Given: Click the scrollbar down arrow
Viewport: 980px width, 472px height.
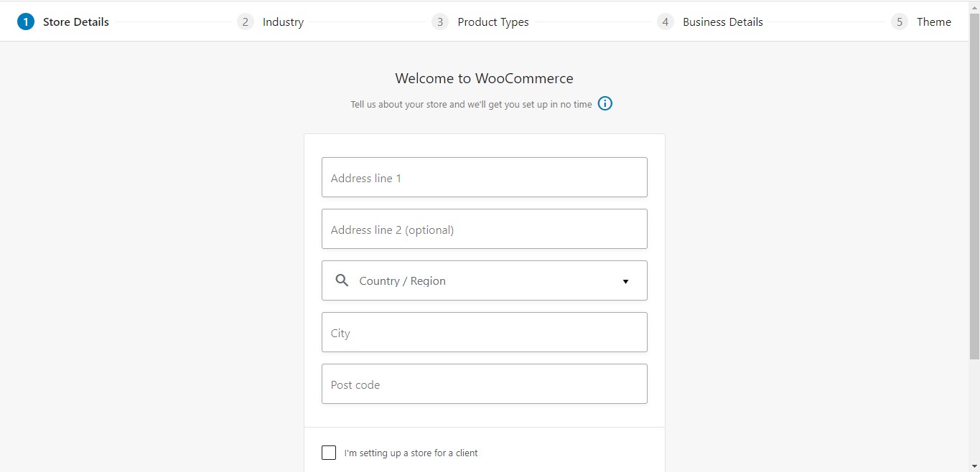Looking at the screenshot, I should point(974,466).
